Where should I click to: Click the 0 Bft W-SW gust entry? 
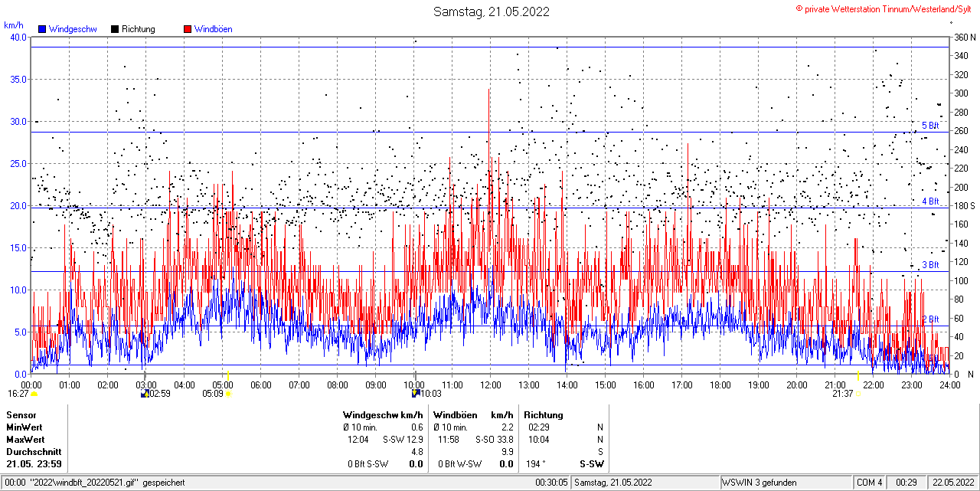tap(460, 464)
